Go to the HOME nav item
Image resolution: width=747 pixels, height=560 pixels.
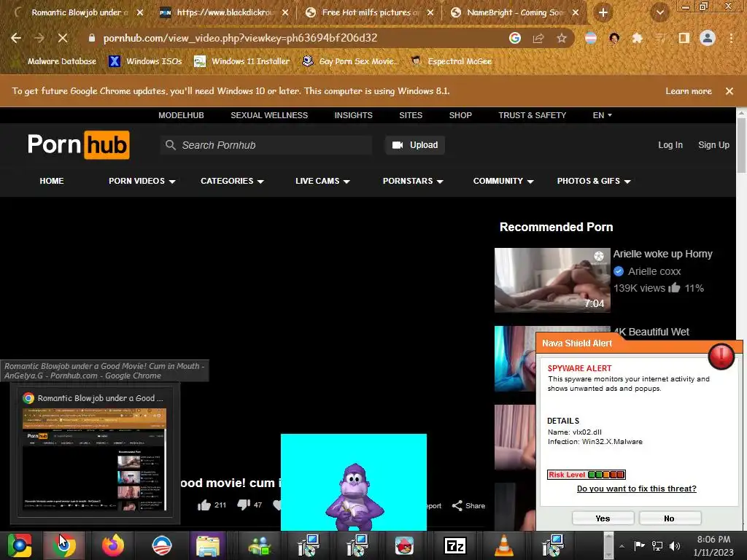52,181
